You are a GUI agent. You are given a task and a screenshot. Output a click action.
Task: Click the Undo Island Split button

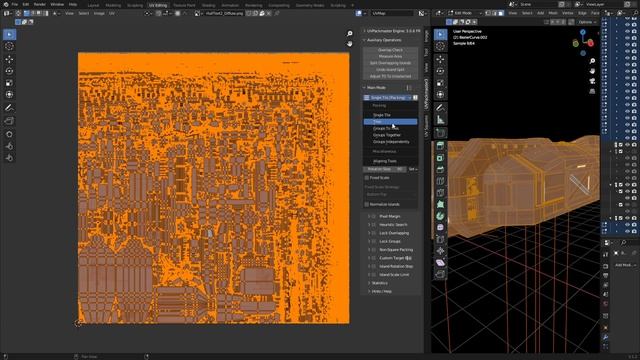[390, 70]
